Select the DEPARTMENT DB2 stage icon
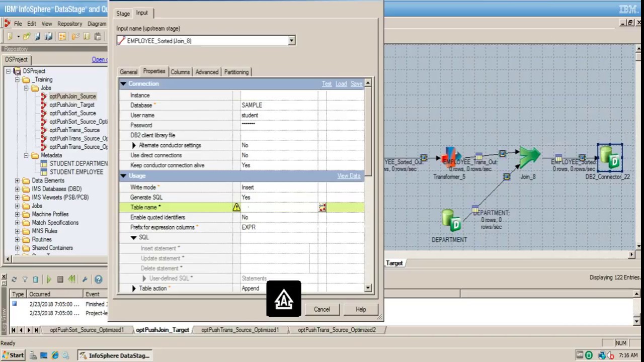Image resolution: width=644 pixels, height=362 pixels. (x=451, y=221)
